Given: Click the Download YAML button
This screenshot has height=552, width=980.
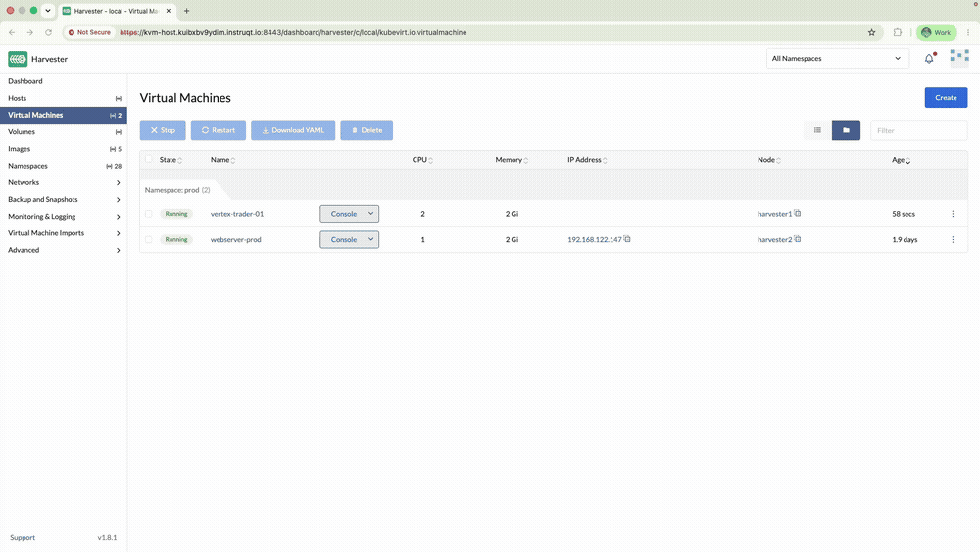Looking at the screenshot, I should click(x=293, y=130).
